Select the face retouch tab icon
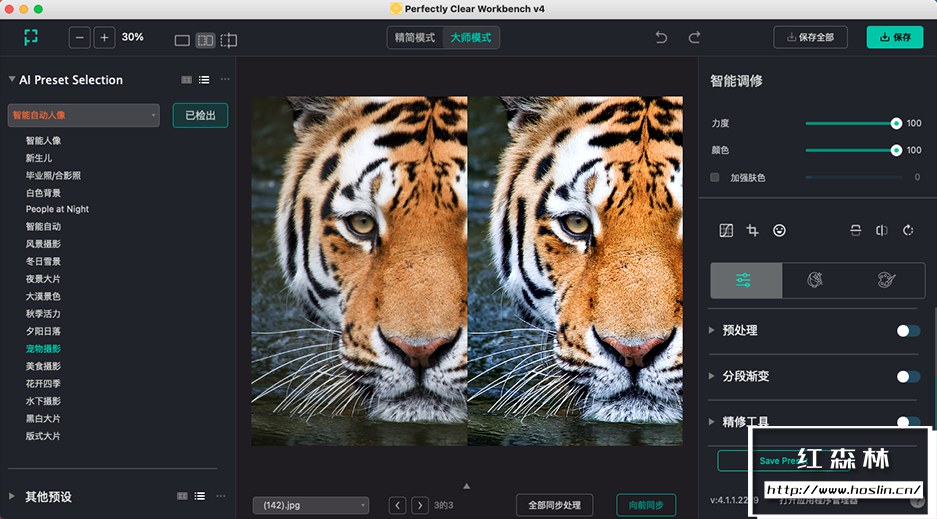Screen dimensions: 937x519 click(817, 281)
